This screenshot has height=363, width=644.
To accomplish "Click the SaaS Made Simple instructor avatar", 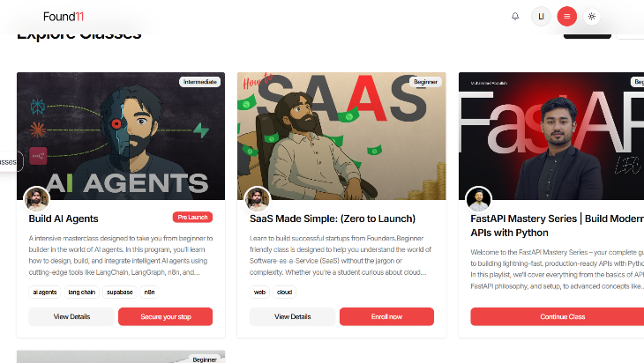I will click(258, 199).
